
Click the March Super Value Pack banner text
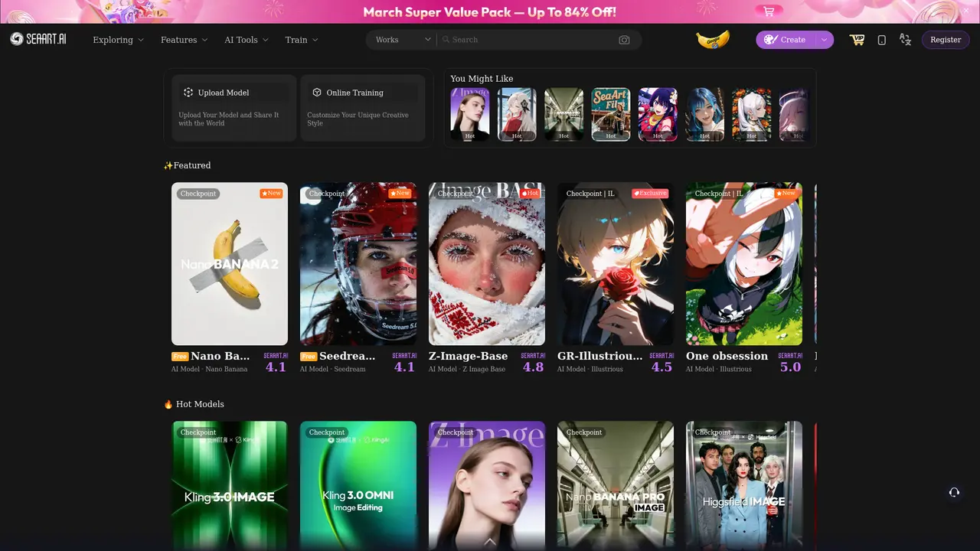click(x=489, y=12)
